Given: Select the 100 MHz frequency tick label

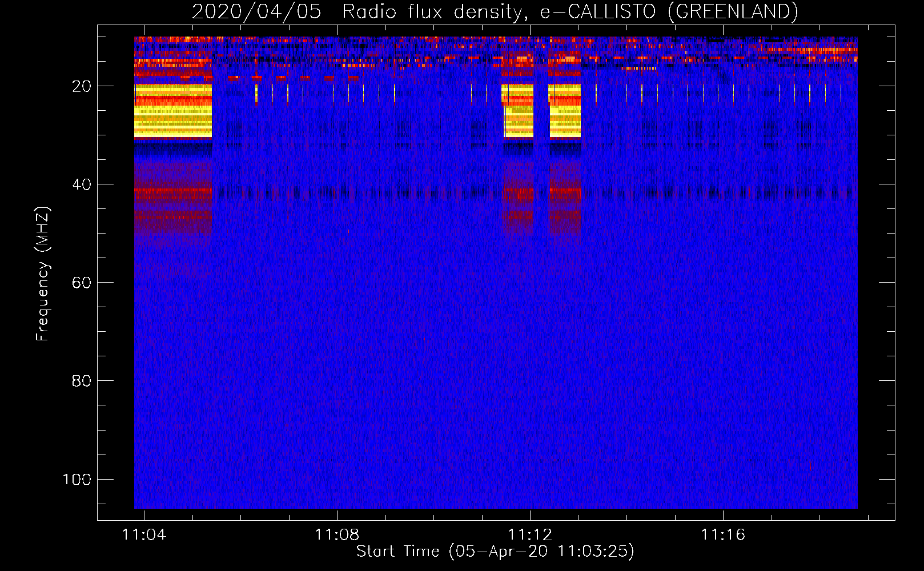Looking at the screenshot, I should pos(77,479).
